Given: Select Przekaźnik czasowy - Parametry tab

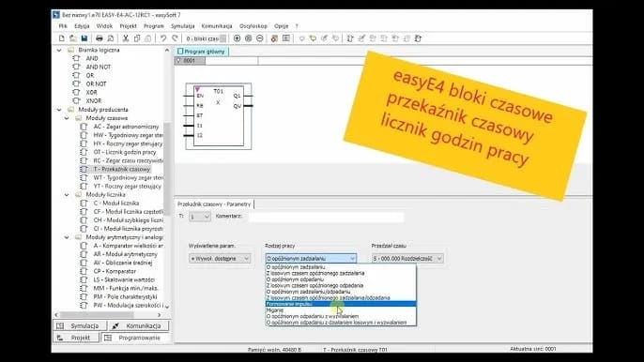Looking at the screenshot, I should pyautogui.click(x=214, y=204).
